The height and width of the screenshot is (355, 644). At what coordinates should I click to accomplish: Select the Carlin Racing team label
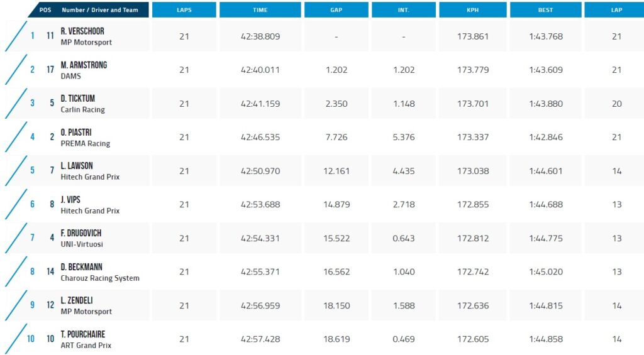pos(82,109)
